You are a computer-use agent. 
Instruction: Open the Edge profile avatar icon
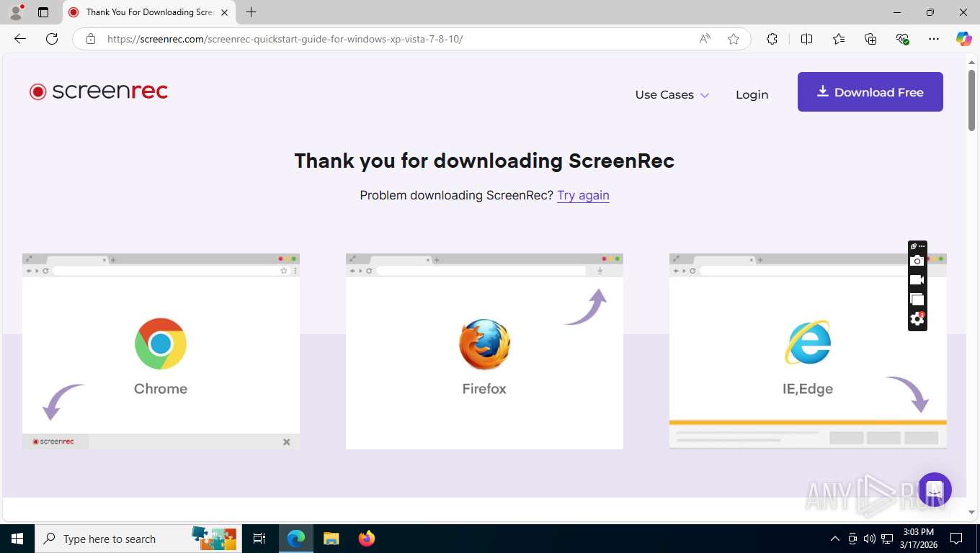pos(16,12)
